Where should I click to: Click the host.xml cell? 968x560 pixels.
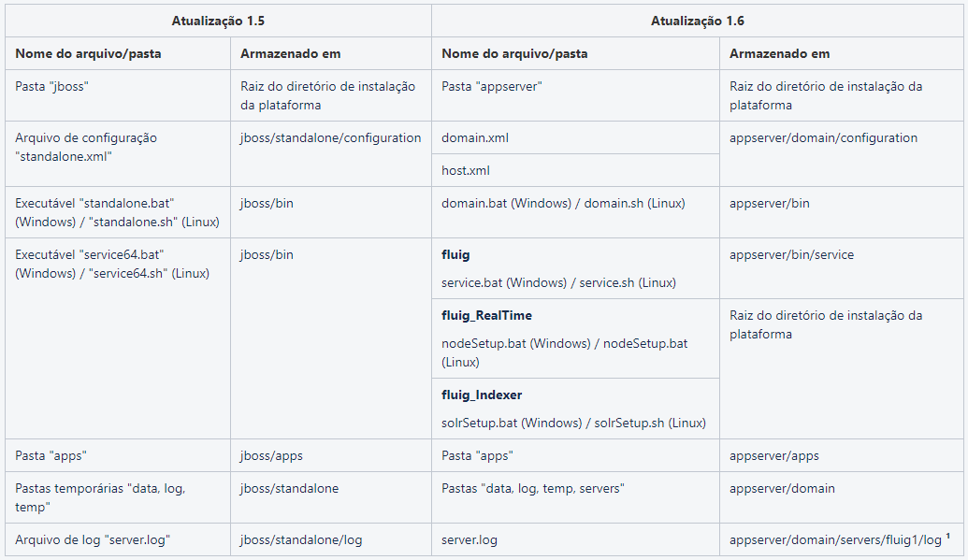point(575,170)
